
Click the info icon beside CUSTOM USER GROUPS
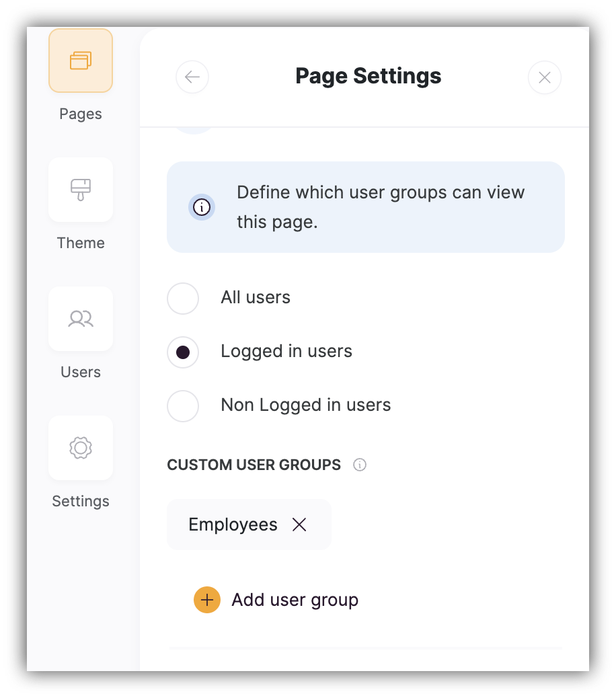click(360, 465)
